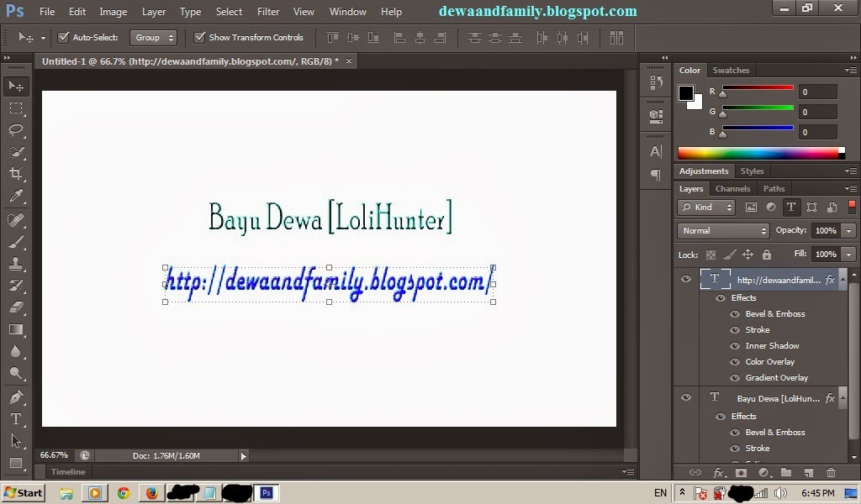Viewport: 861px width, 504px height.
Task: Select the Path Selection tool
Action: tap(16, 441)
